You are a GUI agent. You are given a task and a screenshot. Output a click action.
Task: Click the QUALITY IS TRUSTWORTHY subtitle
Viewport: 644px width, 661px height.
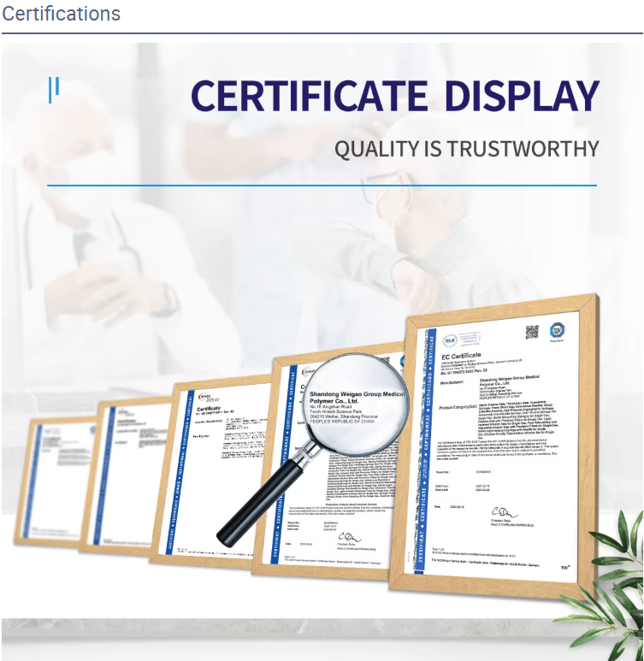pyautogui.click(x=466, y=149)
